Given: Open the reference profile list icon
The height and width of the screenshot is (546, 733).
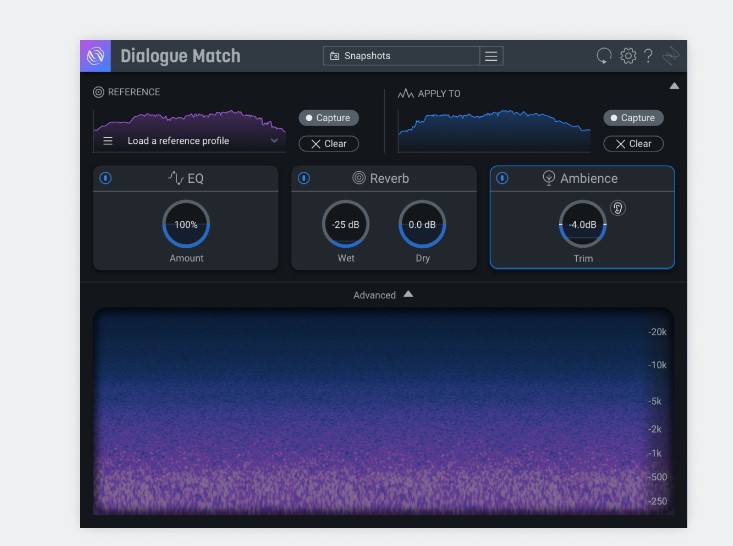Looking at the screenshot, I should coord(108,141).
